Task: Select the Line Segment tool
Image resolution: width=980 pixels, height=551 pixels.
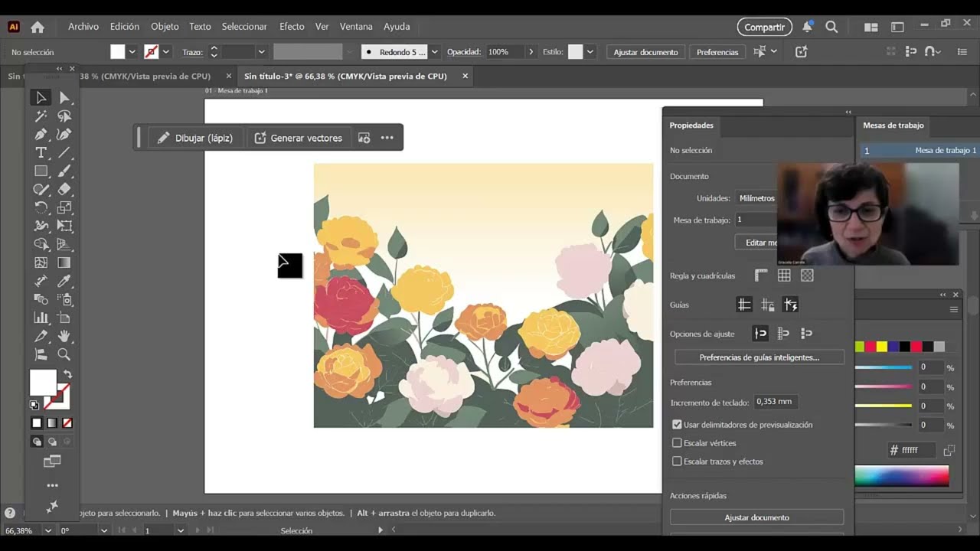Action: tap(64, 153)
